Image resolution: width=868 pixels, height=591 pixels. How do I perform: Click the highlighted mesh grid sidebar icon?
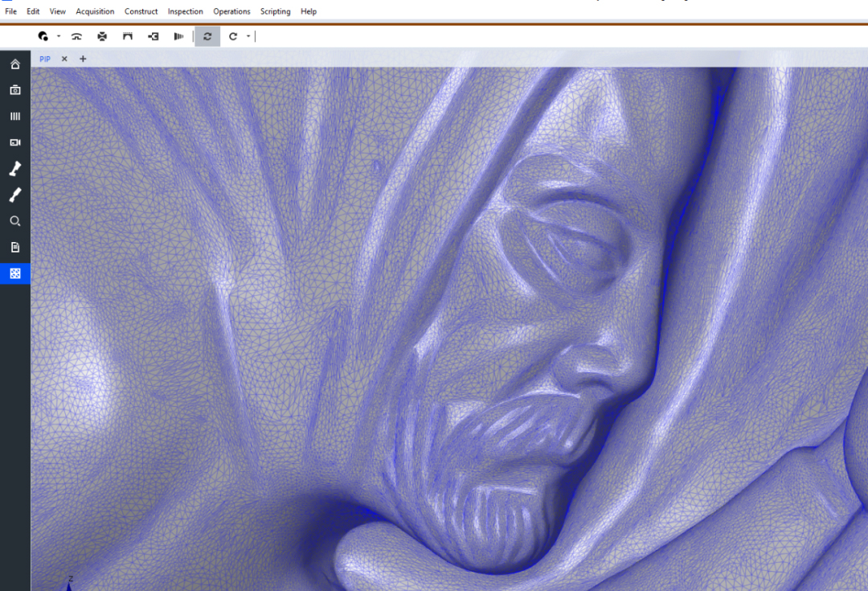tap(14, 273)
